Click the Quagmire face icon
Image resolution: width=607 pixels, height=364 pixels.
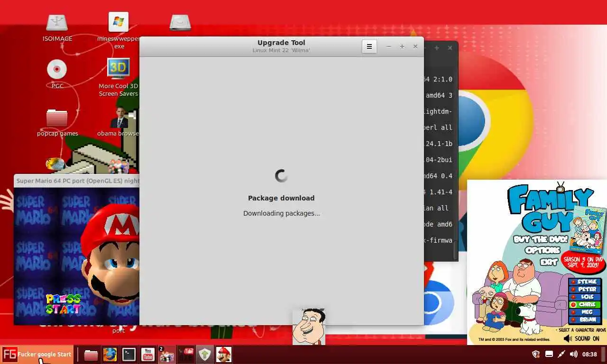[x=309, y=327]
